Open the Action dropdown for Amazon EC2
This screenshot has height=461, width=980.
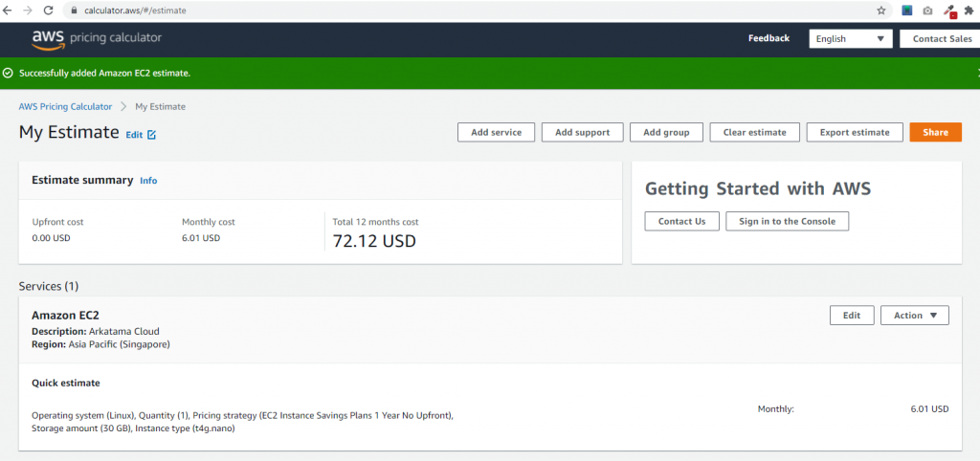tap(914, 316)
